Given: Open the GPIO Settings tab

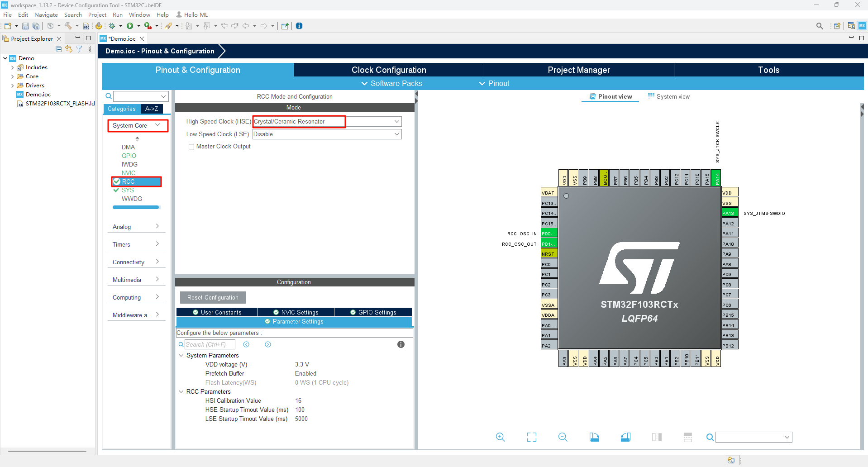Looking at the screenshot, I should (x=373, y=312).
